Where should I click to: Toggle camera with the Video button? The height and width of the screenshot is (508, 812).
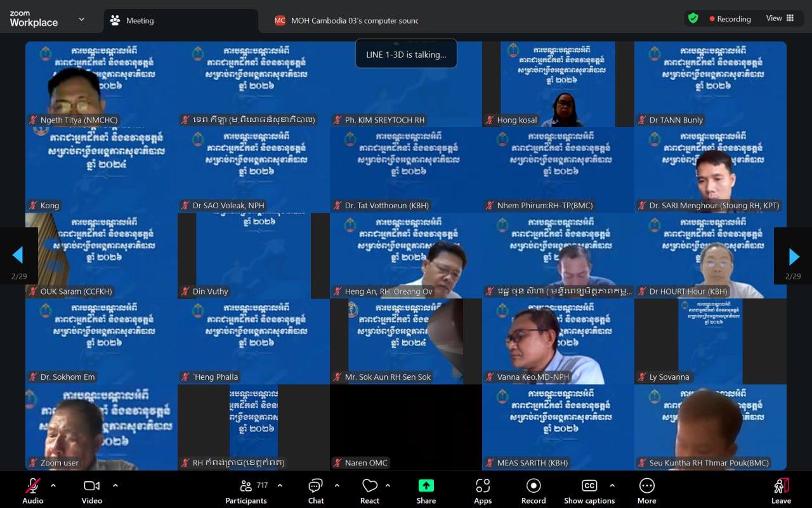(91, 491)
